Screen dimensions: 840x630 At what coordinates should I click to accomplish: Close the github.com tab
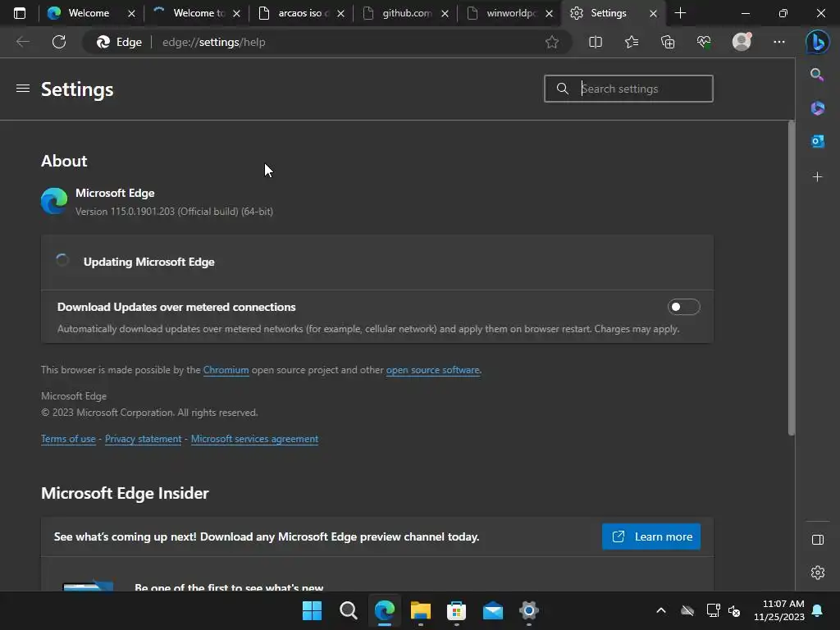(445, 14)
